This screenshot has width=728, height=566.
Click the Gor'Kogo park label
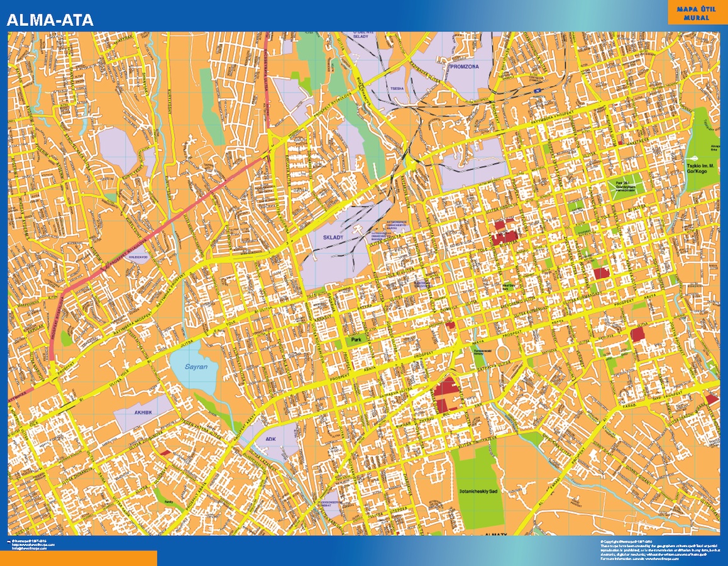coord(701,169)
